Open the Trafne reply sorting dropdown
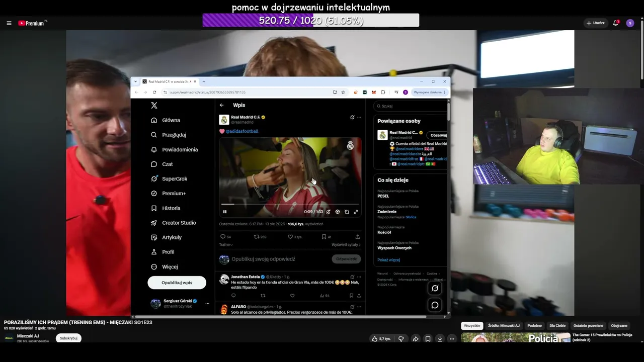Viewport: 644px width, 362px height. pos(226,245)
